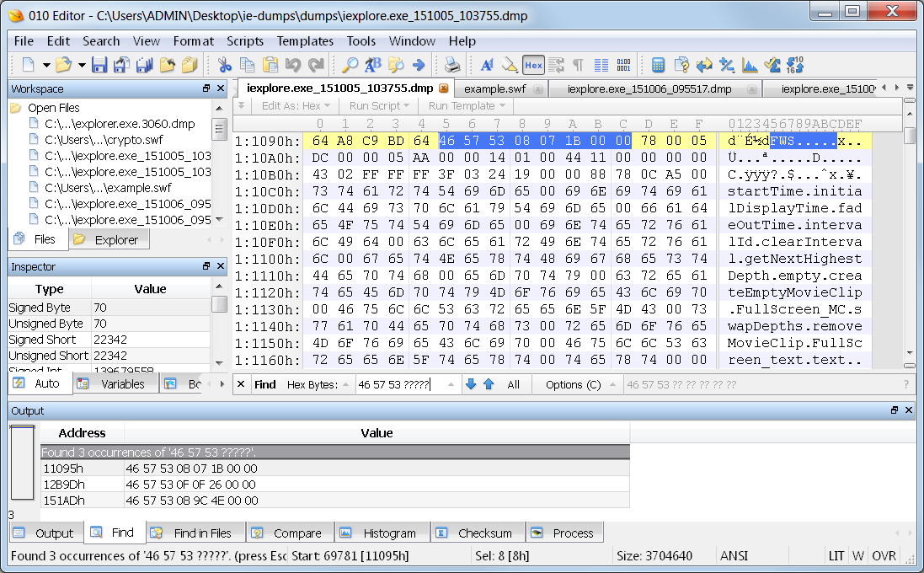
Task: Open Find with the magnifying glass icon
Action: (350, 65)
